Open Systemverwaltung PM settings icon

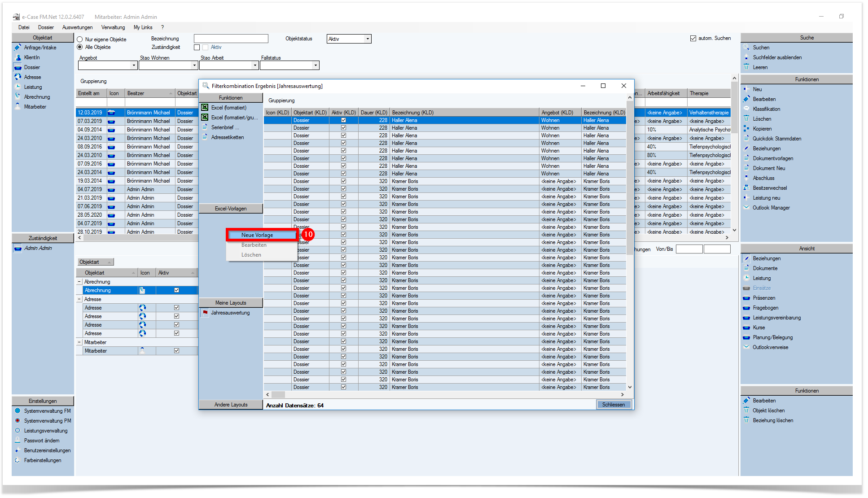pyautogui.click(x=18, y=420)
